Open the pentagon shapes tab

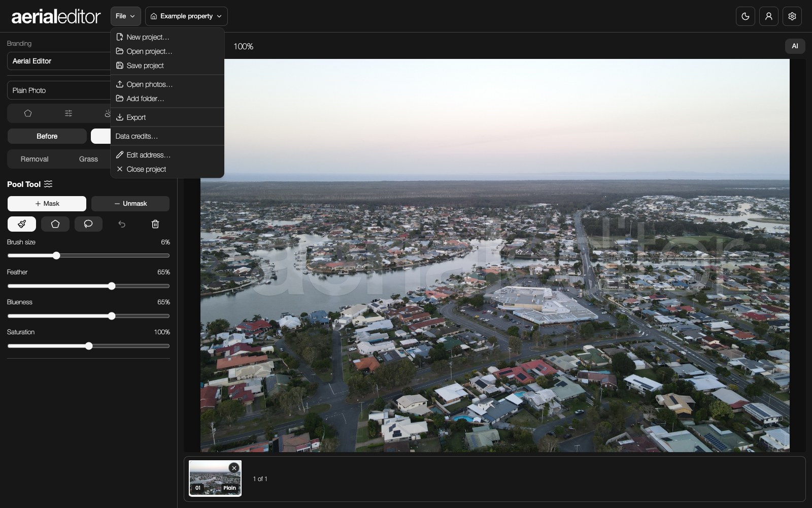(x=28, y=113)
